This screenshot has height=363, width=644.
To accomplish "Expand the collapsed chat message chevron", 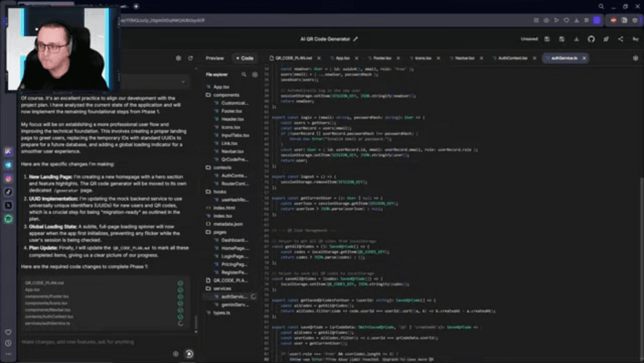I will coord(182,81).
